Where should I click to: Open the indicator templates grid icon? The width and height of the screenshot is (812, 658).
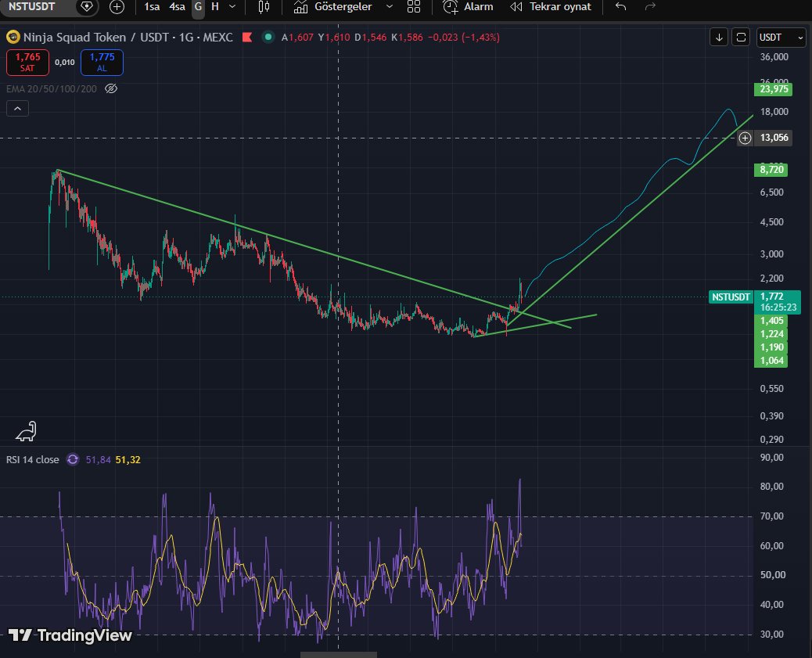pyautogui.click(x=414, y=7)
